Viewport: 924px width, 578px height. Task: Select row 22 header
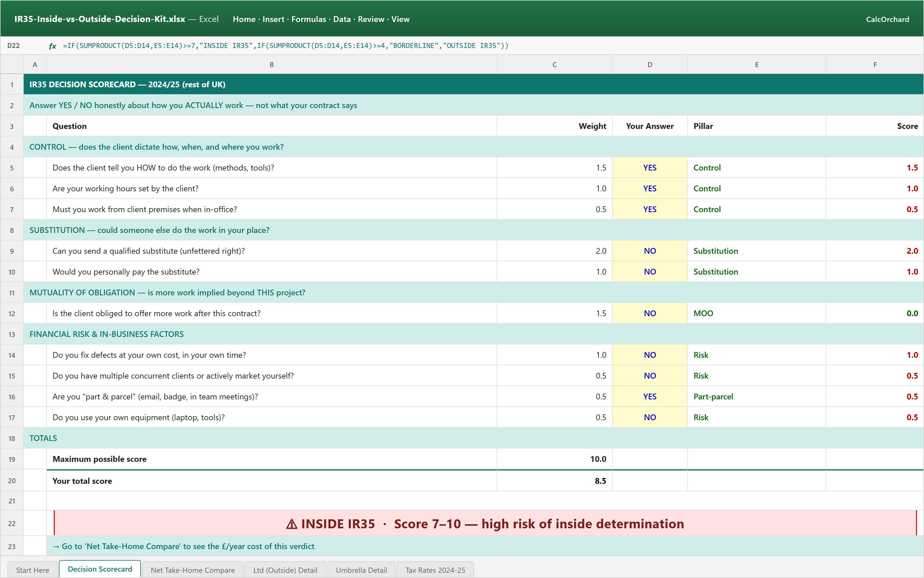tap(12, 523)
